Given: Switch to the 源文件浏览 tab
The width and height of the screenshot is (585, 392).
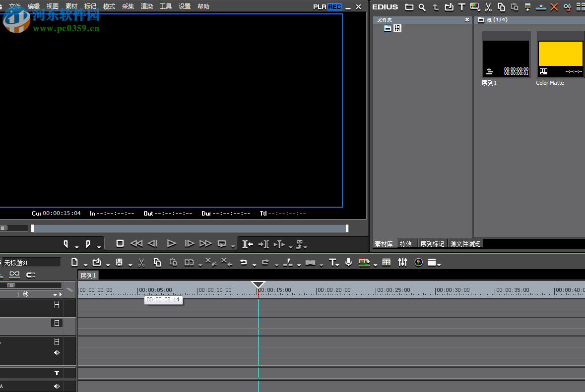Looking at the screenshot, I should pos(465,244).
